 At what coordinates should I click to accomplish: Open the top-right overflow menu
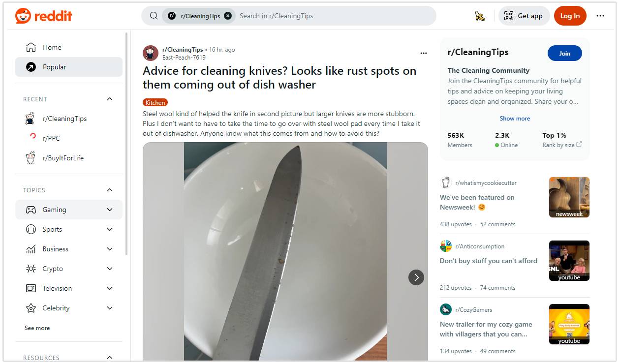tap(600, 16)
